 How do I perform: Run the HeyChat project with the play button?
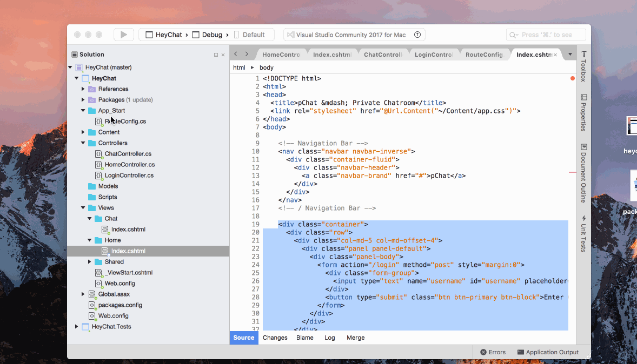click(x=123, y=34)
